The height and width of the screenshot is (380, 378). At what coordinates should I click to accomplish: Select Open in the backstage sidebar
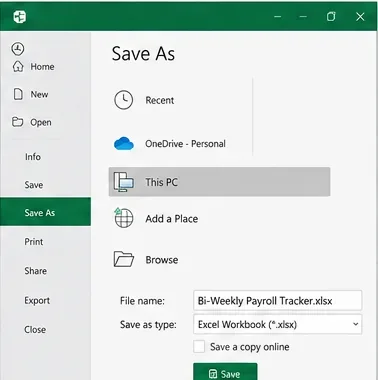coord(41,122)
